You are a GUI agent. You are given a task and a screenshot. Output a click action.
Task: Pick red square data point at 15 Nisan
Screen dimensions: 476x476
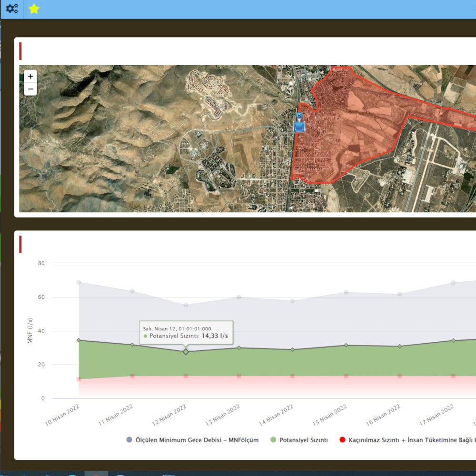click(x=346, y=376)
